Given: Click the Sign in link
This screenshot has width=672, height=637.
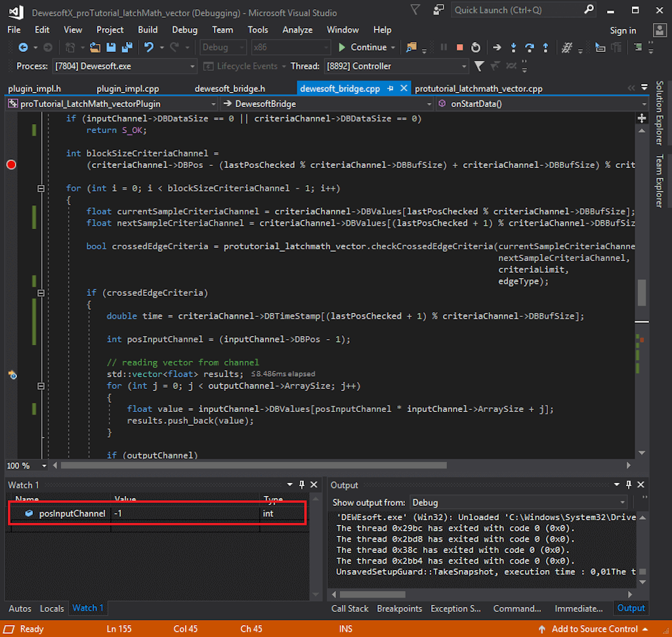Looking at the screenshot, I should [x=623, y=30].
